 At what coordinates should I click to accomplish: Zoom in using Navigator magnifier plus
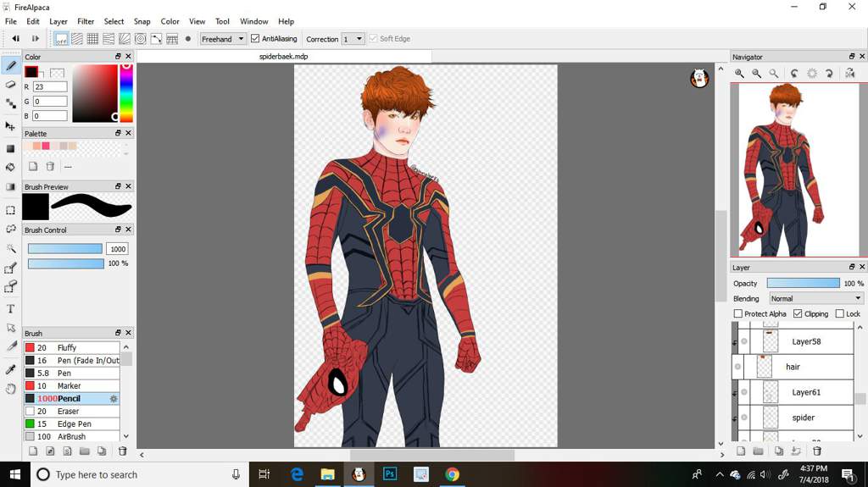coord(739,73)
